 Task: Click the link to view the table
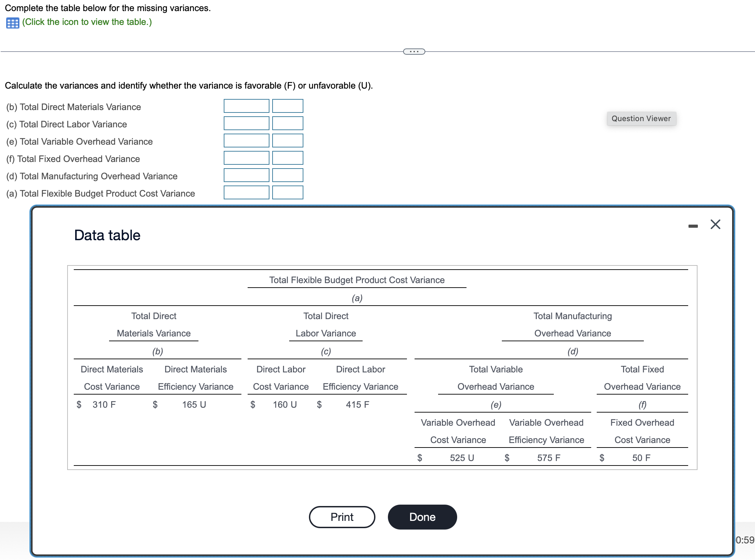[x=86, y=22]
